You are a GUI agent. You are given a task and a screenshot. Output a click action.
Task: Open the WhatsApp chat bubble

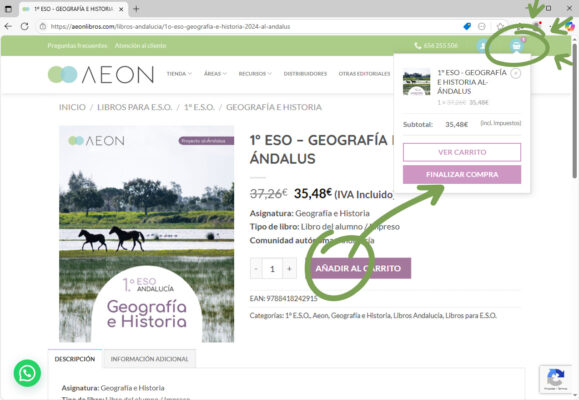pos(27,373)
